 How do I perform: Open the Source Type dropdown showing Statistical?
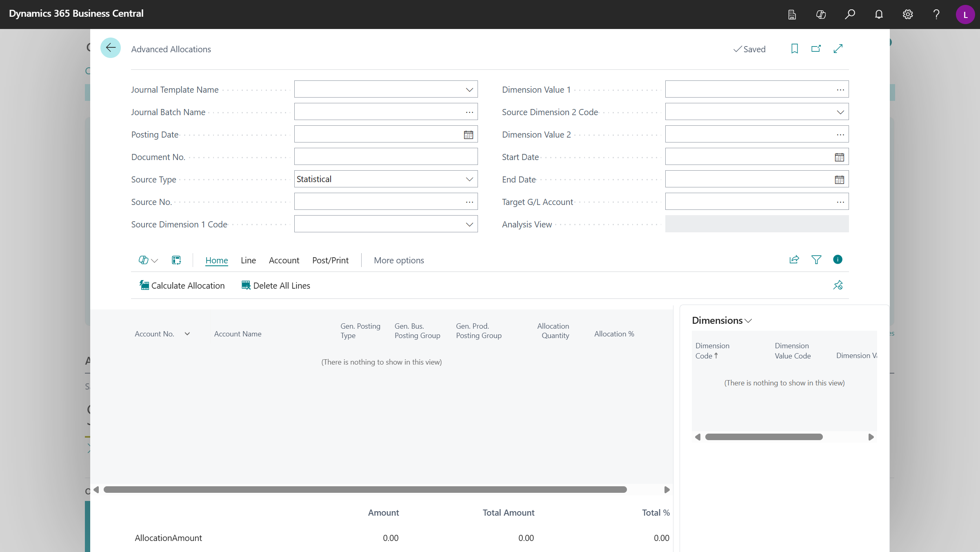469,179
